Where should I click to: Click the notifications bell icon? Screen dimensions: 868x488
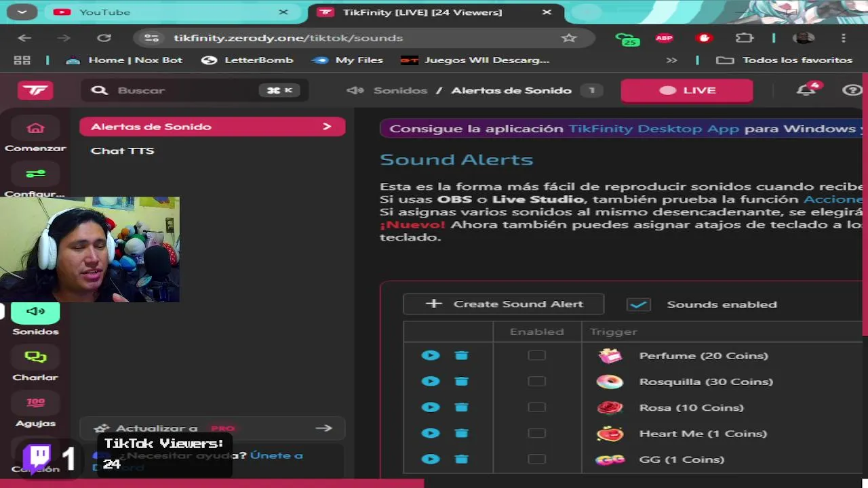click(807, 89)
